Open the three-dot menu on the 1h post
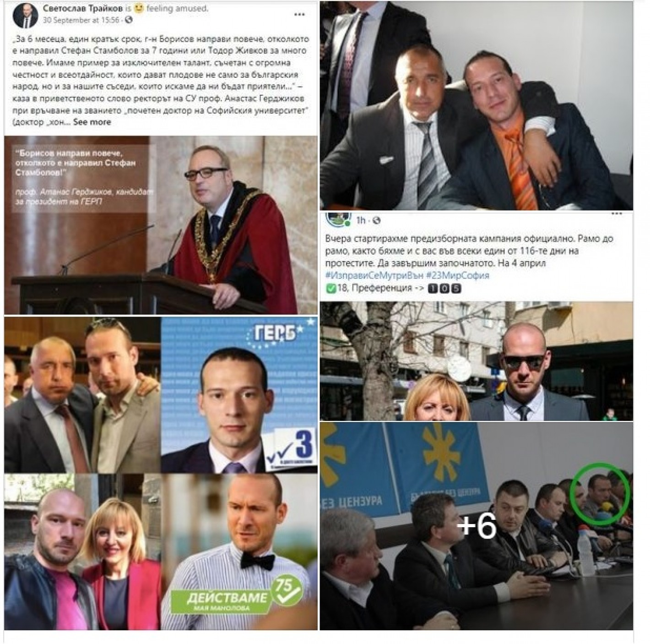 point(617,214)
